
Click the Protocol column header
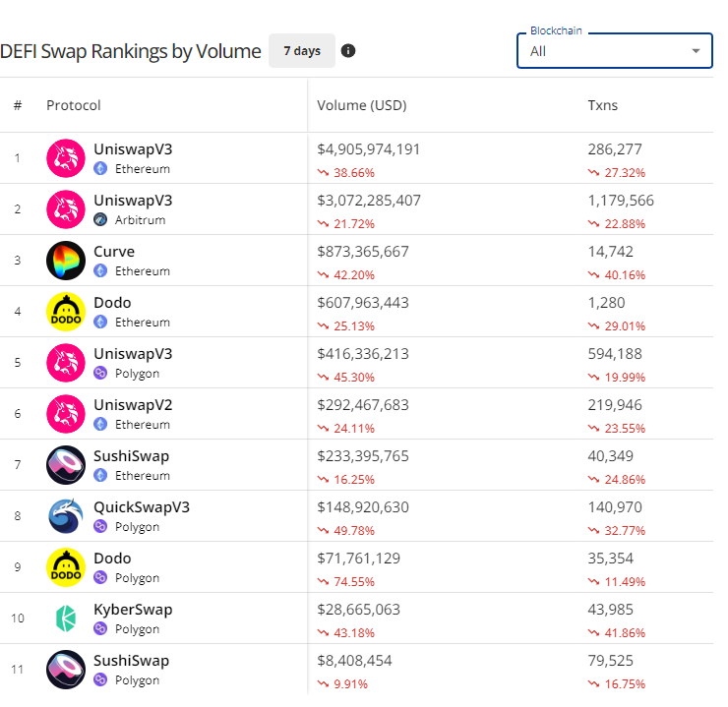pos(74,105)
